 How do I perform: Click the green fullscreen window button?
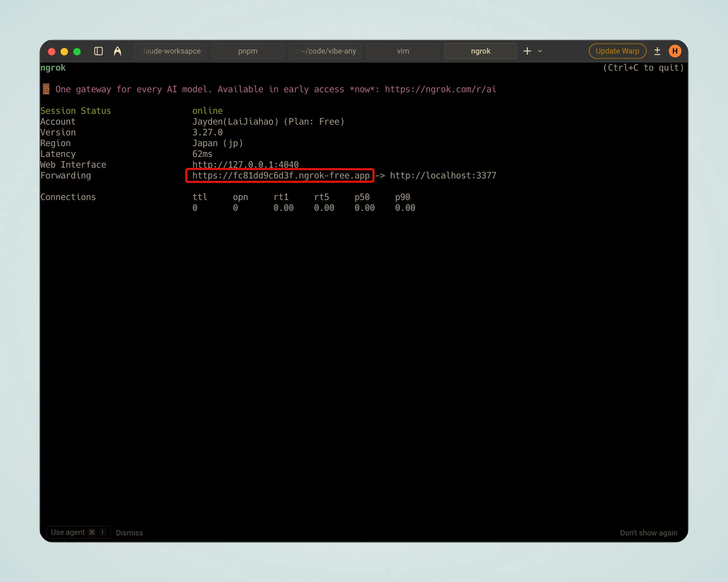point(77,51)
